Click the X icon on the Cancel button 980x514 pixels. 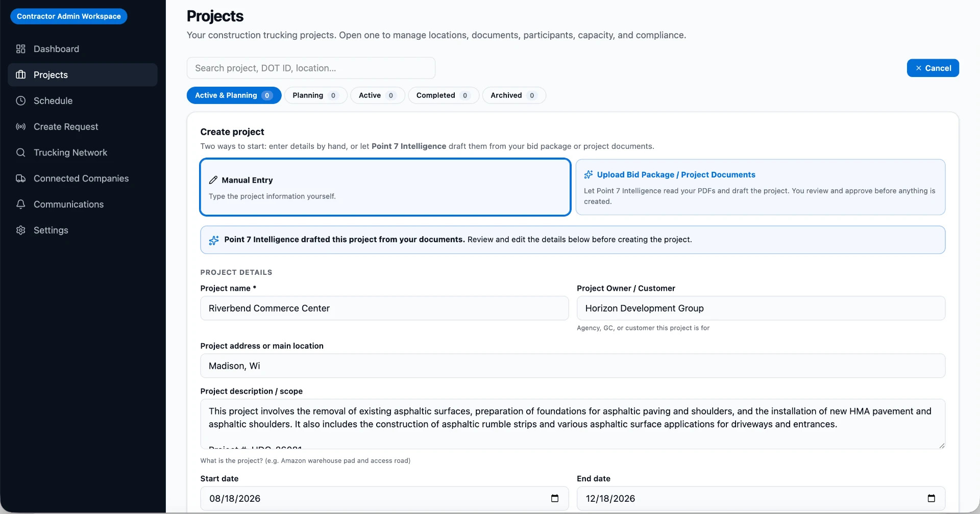click(x=919, y=68)
